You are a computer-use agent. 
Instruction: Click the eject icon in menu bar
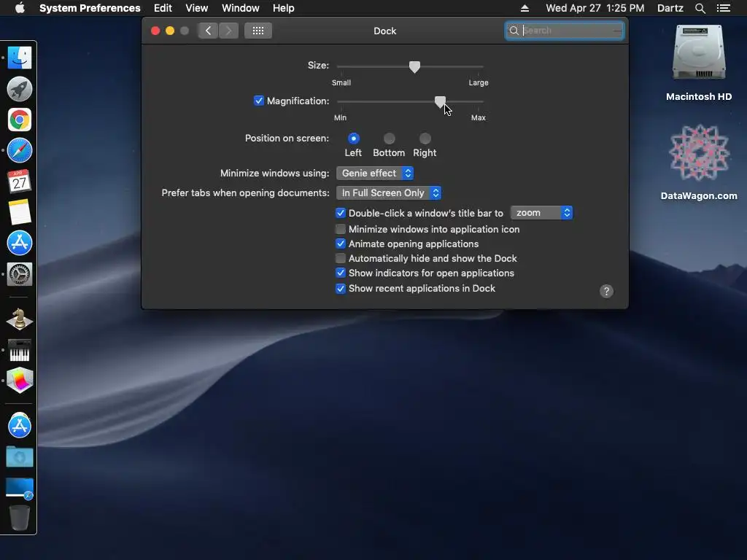point(525,8)
